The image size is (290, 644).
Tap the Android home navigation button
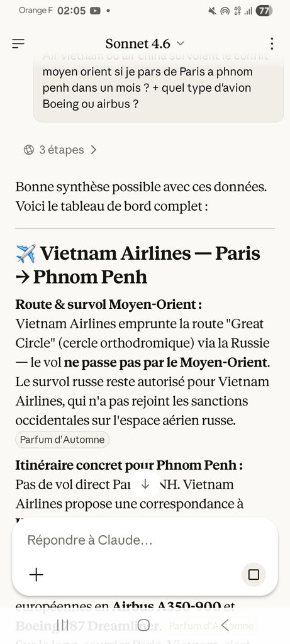pyautogui.click(x=144, y=625)
